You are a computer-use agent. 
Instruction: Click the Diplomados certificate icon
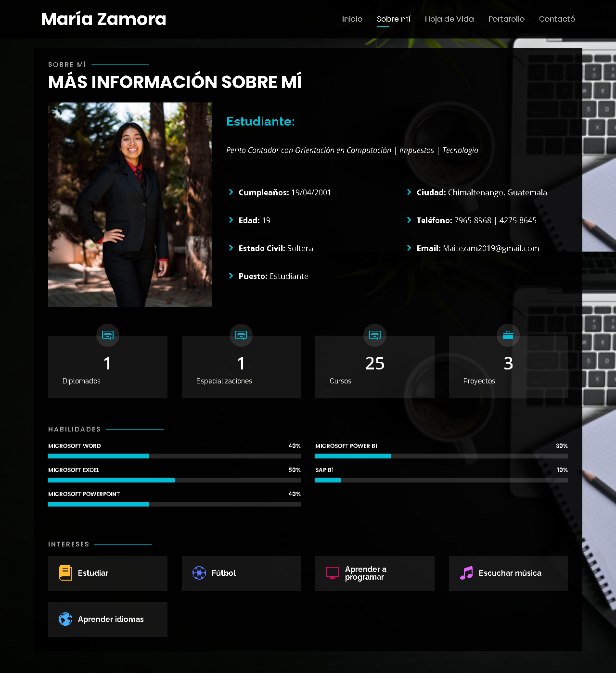(108, 335)
